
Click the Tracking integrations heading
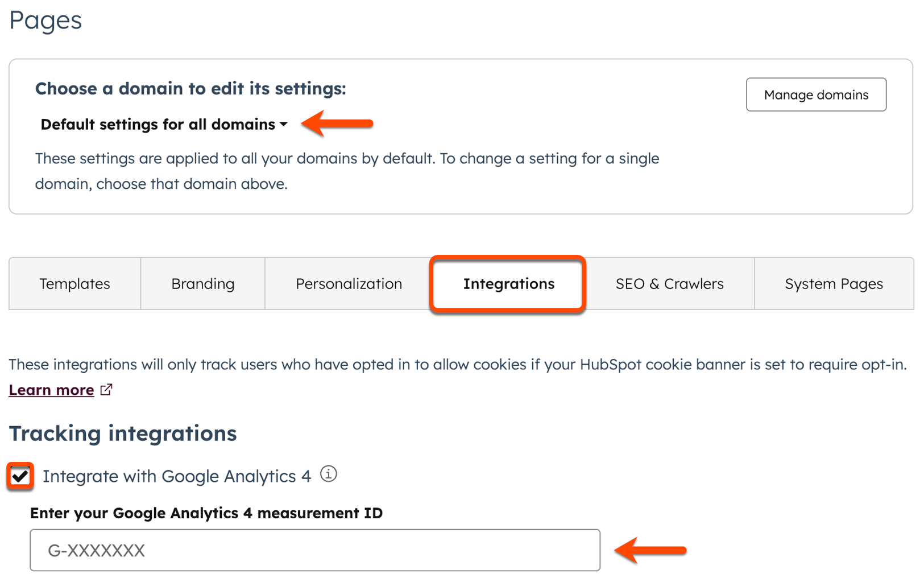[123, 433]
